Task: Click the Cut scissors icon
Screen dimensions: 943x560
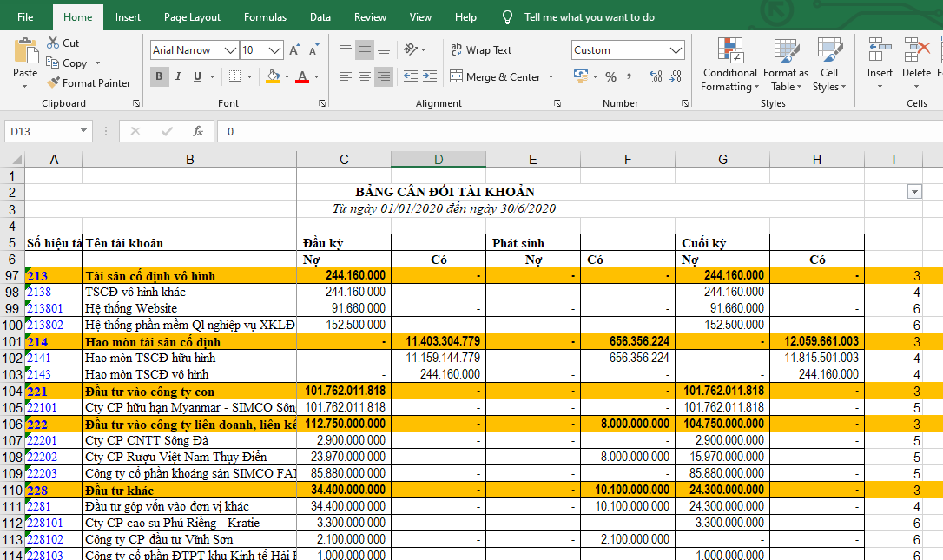Action: point(53,43)
